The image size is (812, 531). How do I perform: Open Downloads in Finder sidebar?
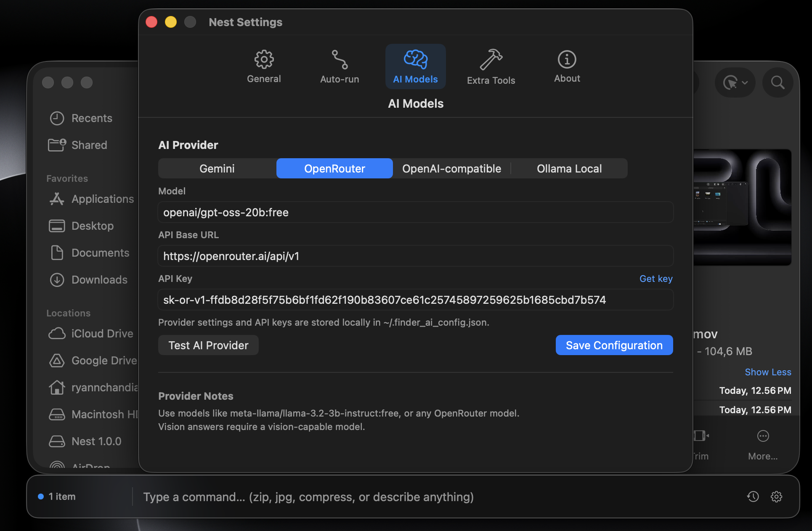88,279
